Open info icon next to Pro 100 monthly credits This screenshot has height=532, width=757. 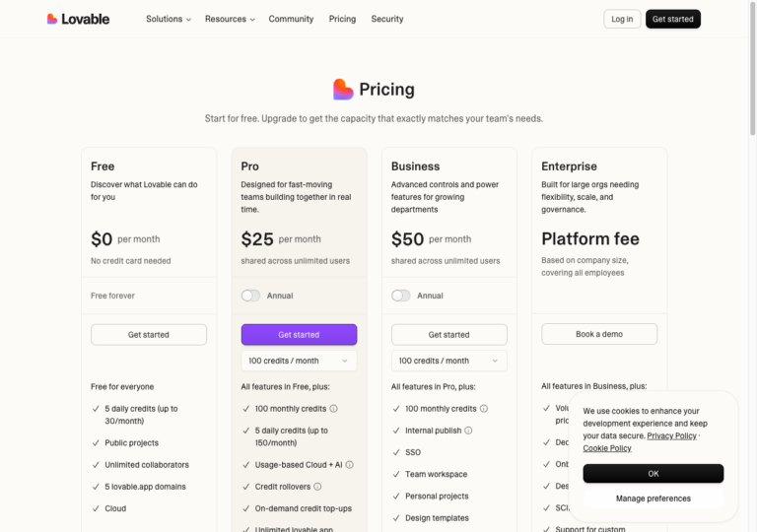(x=333, y=409)
